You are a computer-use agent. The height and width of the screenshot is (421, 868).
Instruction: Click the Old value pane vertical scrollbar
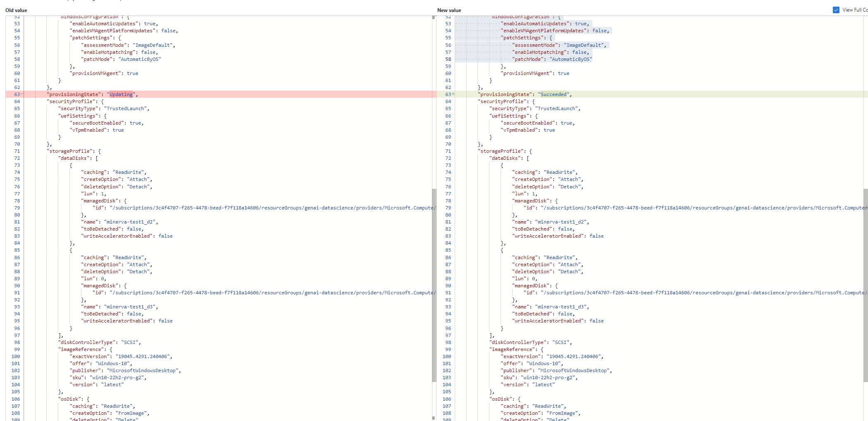[x=434, y=285]
